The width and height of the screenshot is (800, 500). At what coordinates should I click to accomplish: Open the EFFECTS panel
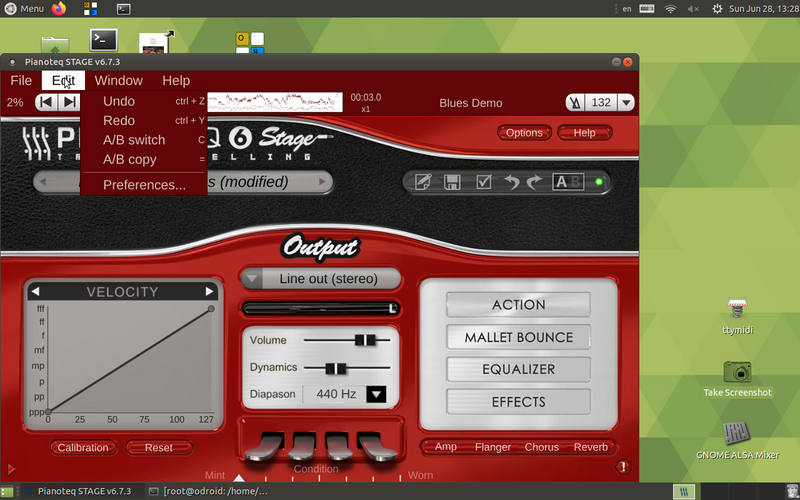[x=518, y=402]
